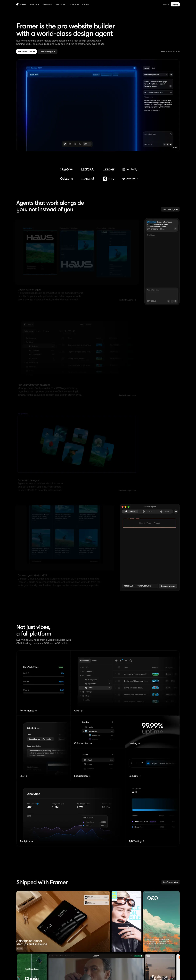Tick checkbox for Living systems row

(119, 688)
